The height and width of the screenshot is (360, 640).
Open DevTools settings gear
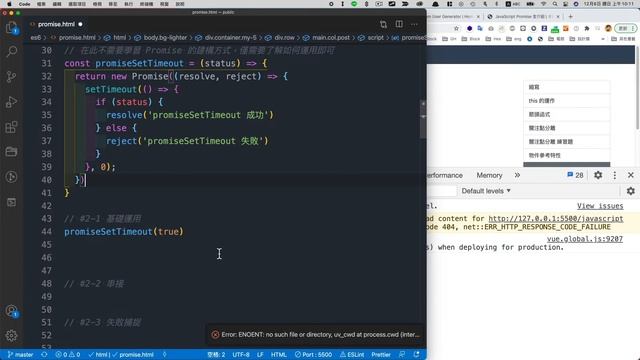[x=598, y=175]
